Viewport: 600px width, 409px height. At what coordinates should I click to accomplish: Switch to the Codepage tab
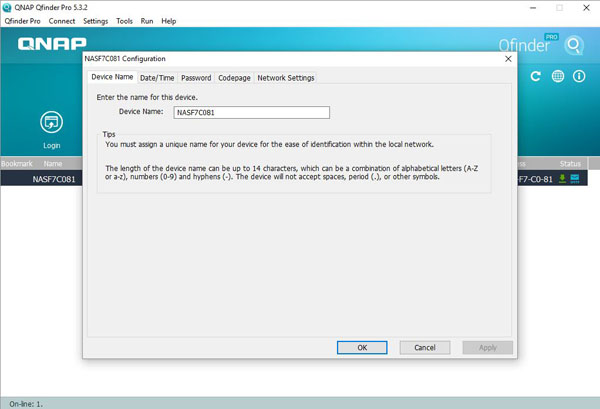point(234,78)
